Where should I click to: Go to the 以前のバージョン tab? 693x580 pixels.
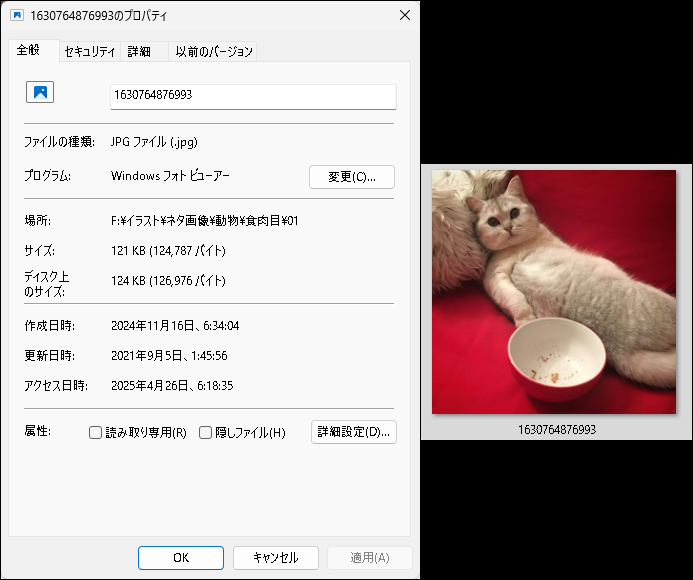pyautogui.click(x=213, y=52)
